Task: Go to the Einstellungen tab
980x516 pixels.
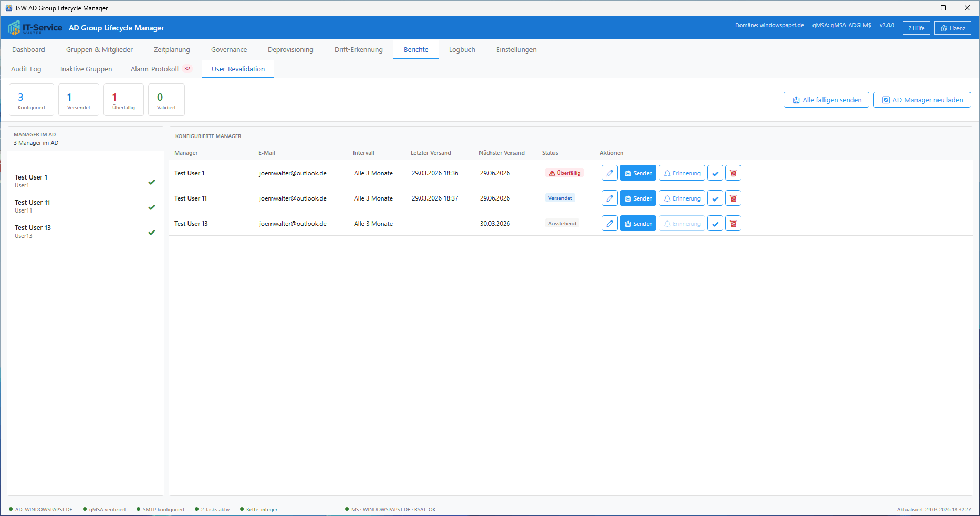Action: click(x=516, y=50)
